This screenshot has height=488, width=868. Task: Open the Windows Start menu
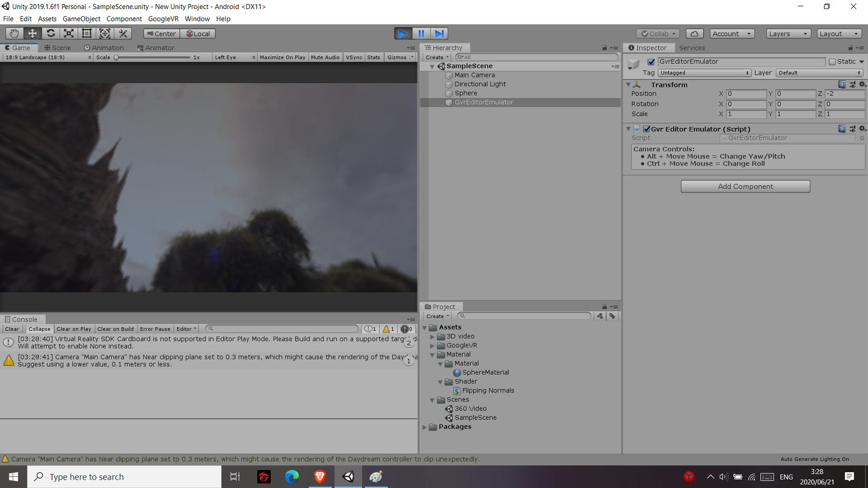pyautogui.click(x=14, y=477)
